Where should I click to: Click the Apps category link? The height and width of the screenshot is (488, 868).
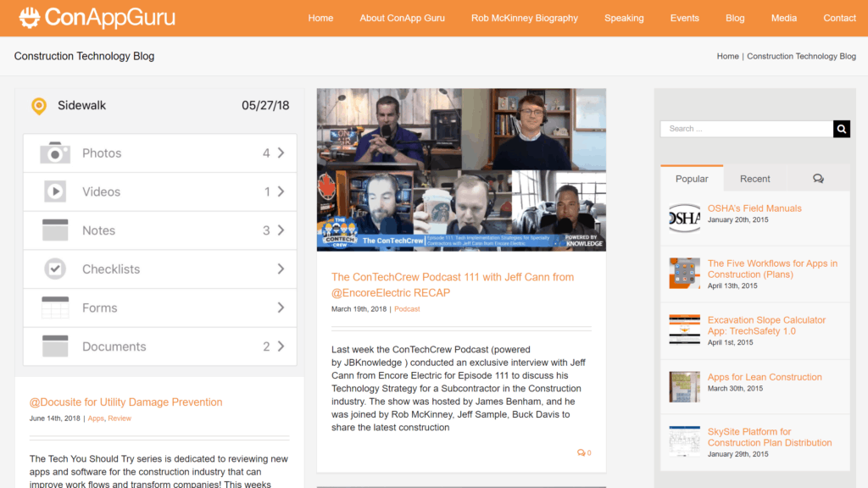click(96, 419)
